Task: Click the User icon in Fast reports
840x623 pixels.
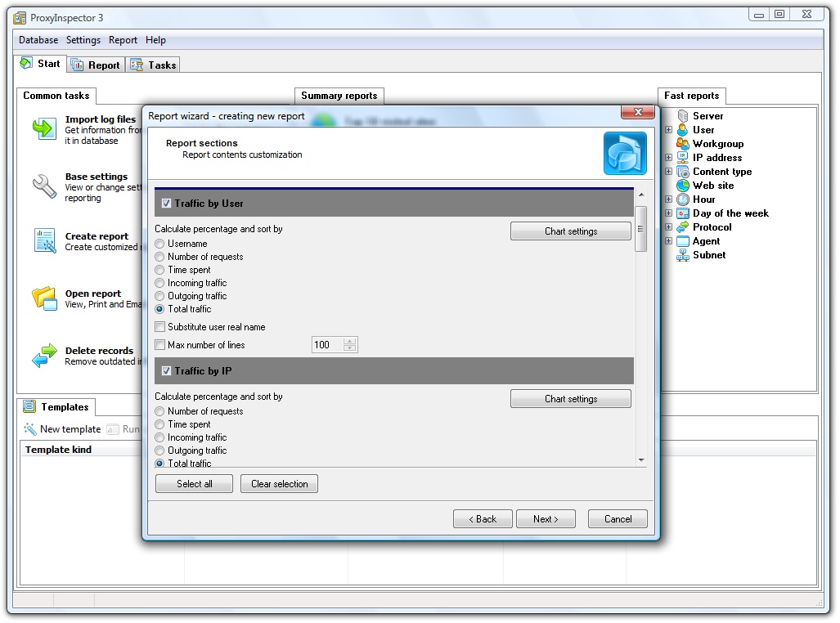Action: click(x=682, y=130)
